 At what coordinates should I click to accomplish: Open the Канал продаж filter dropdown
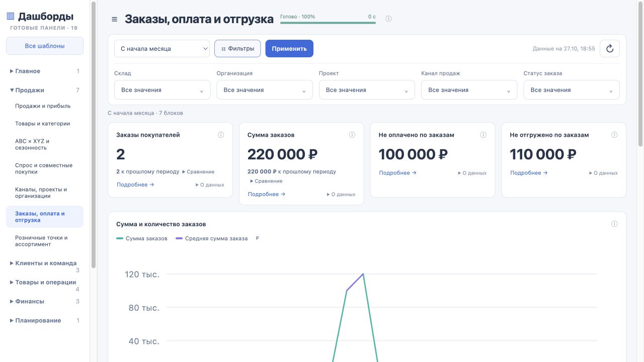point(469,90)
